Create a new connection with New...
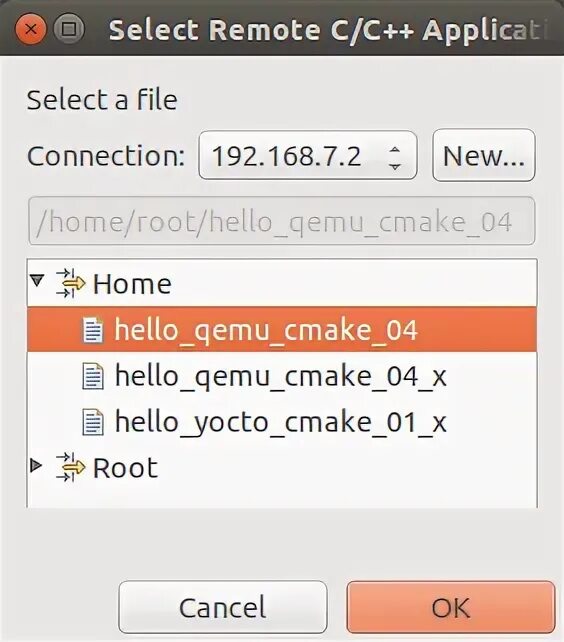This screenshot has height=642, width=564. click(x=484, y=155)
